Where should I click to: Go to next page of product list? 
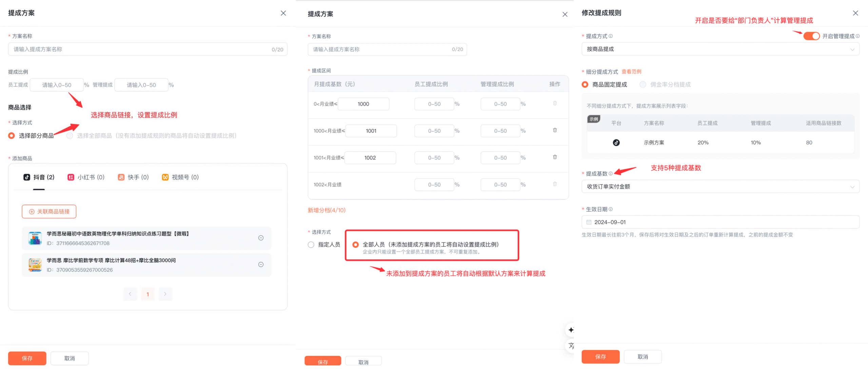click(165, 294)
